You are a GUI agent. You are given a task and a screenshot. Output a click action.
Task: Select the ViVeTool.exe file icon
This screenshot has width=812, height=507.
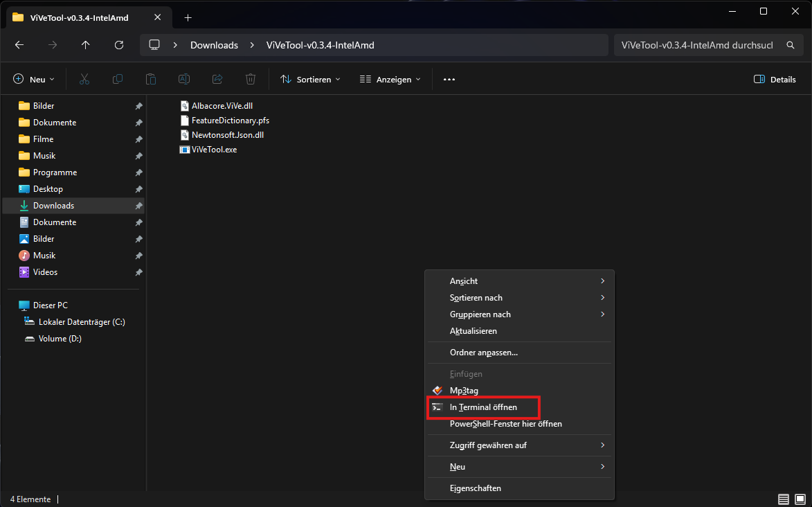coord(184,150)
